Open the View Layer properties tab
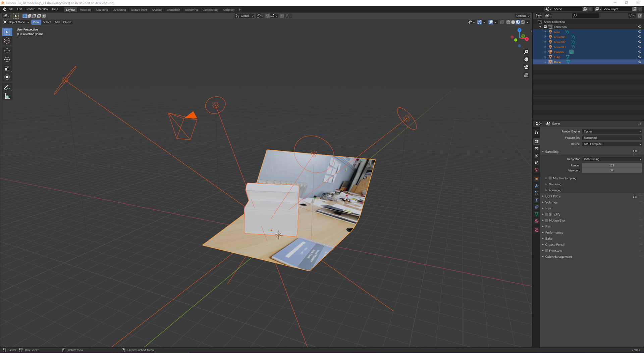Image resolution: width=644 pixels, height=353 pixels. pyautogui.click(x=536, y=156)
